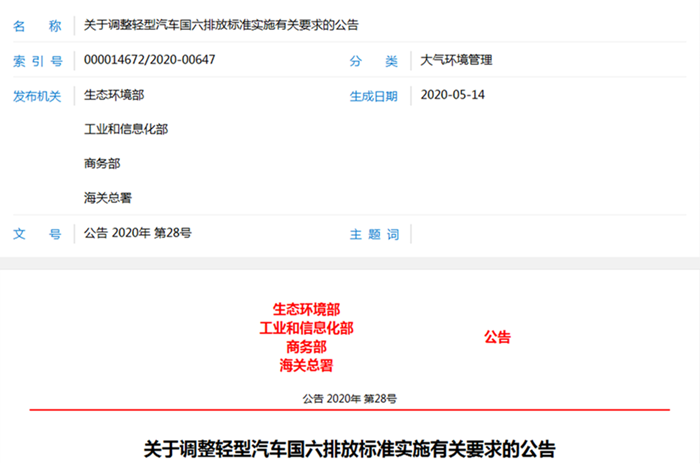700x464 pixels.
Task: Click the 索引号 label
Action: click(36, 60)
